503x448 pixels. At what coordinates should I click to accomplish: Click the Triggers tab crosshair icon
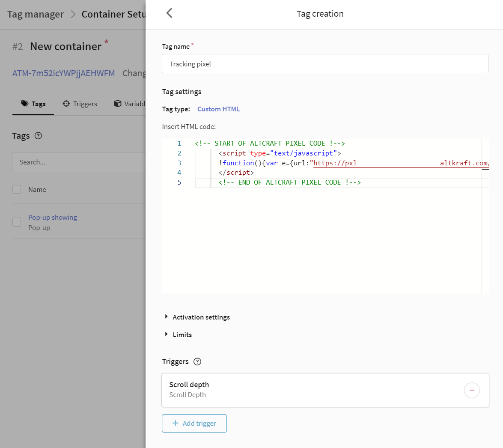coord(66,103)
